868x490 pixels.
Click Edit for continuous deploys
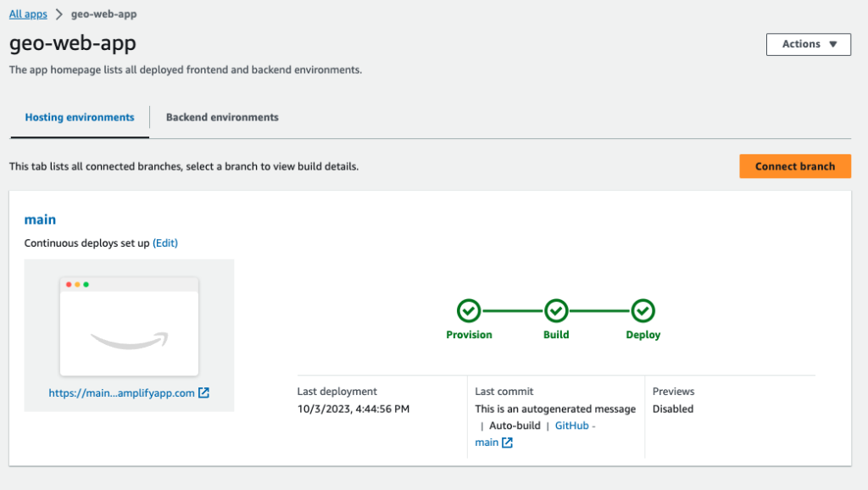(x=165, y=243)
